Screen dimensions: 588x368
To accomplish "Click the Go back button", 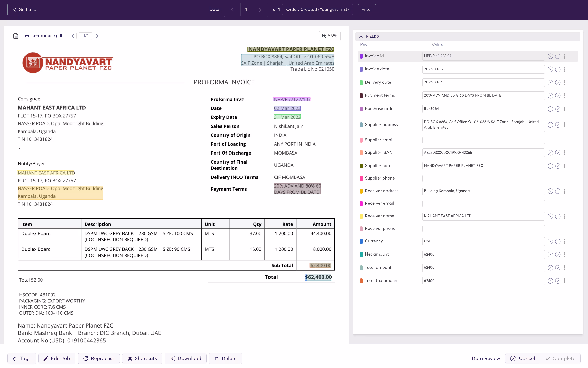I will (24, 10).
